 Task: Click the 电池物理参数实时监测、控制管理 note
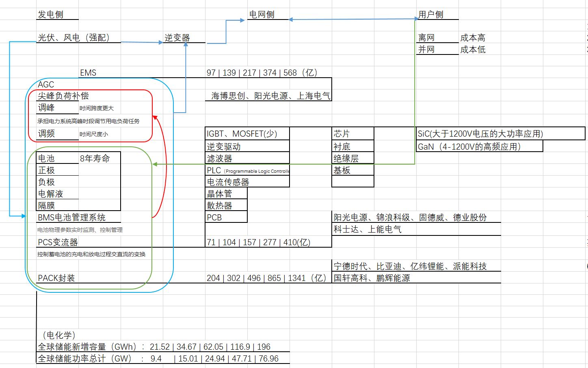[80, 230]
